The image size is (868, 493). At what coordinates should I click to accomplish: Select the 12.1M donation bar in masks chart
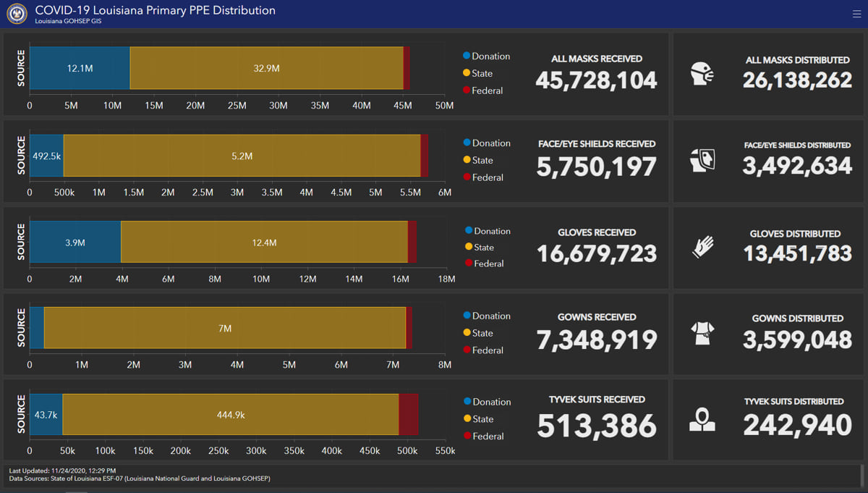tap(80, 68)
